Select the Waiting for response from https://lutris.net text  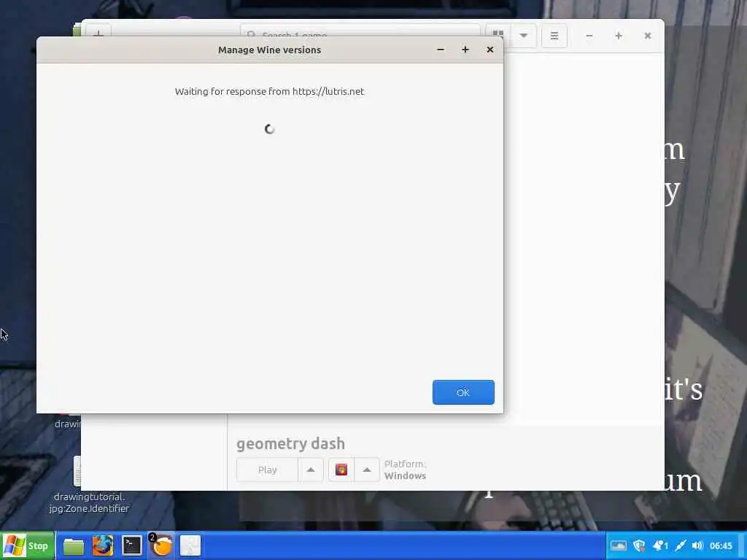269,91
